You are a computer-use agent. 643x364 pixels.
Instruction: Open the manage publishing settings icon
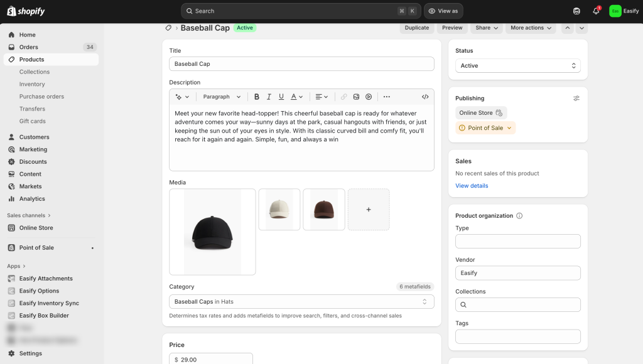click(576, 99)
